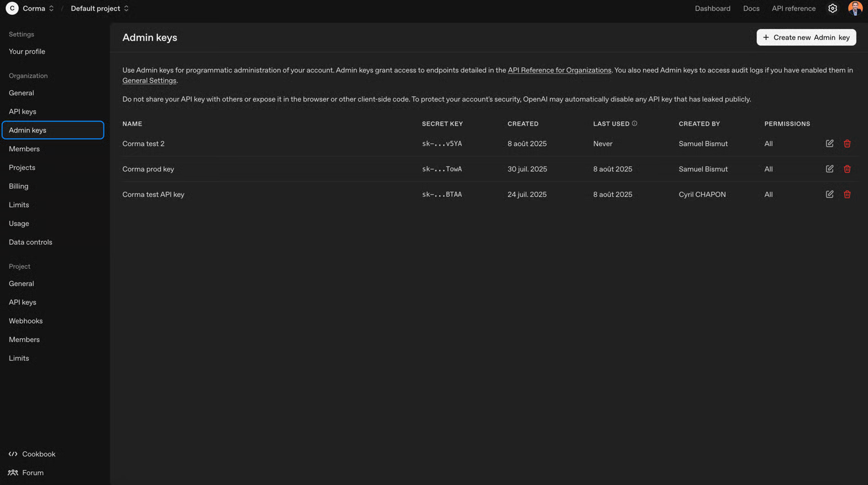This screenshot has width=868, height=485.
Task: Open the user profile avatar
Action: point(854,9)
